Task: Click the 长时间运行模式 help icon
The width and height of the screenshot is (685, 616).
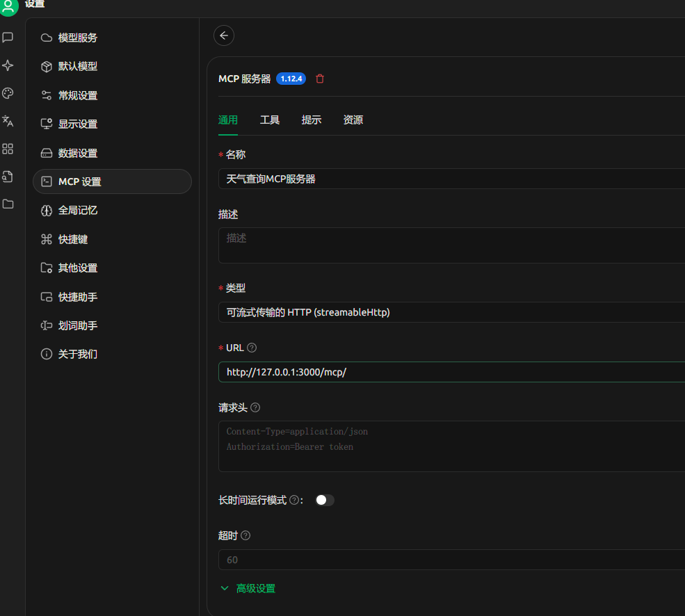Action: point(294,500)
